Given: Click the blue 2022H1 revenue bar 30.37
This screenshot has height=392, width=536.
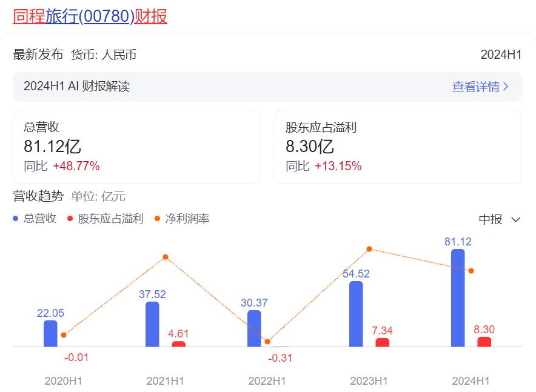Looking at the screenshot, I should 254,328.
